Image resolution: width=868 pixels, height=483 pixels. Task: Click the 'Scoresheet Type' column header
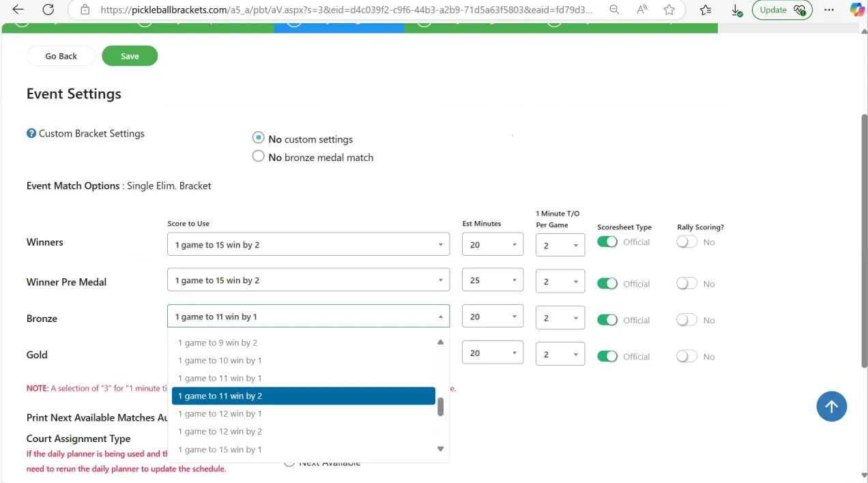[x=624, y=227]
